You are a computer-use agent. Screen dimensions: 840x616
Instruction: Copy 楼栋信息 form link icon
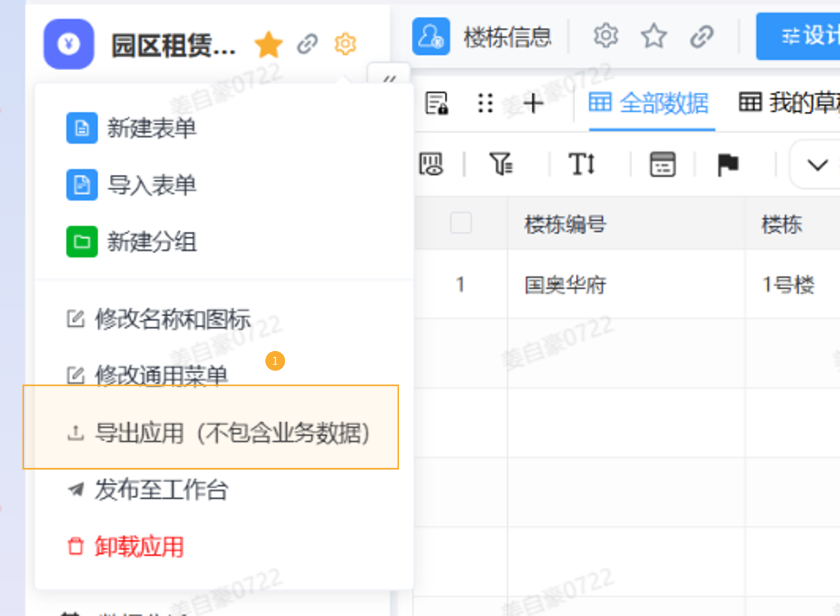(x=702, y=37)
